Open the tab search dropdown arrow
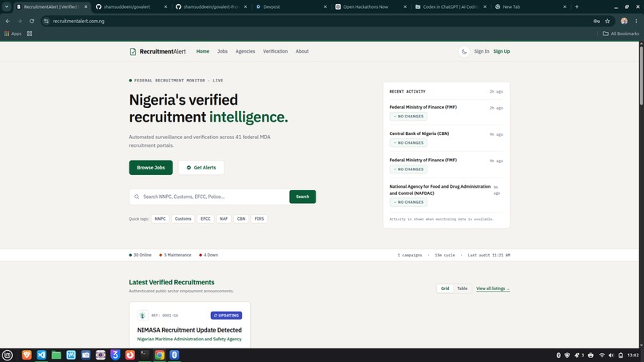The height and width of the screenshot is (362, 644). tap(6, 6)
